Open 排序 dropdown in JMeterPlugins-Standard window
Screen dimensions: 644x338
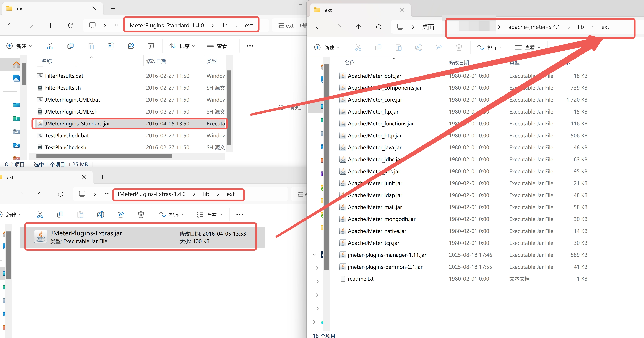pyautogui.click(x=182, y=46)
